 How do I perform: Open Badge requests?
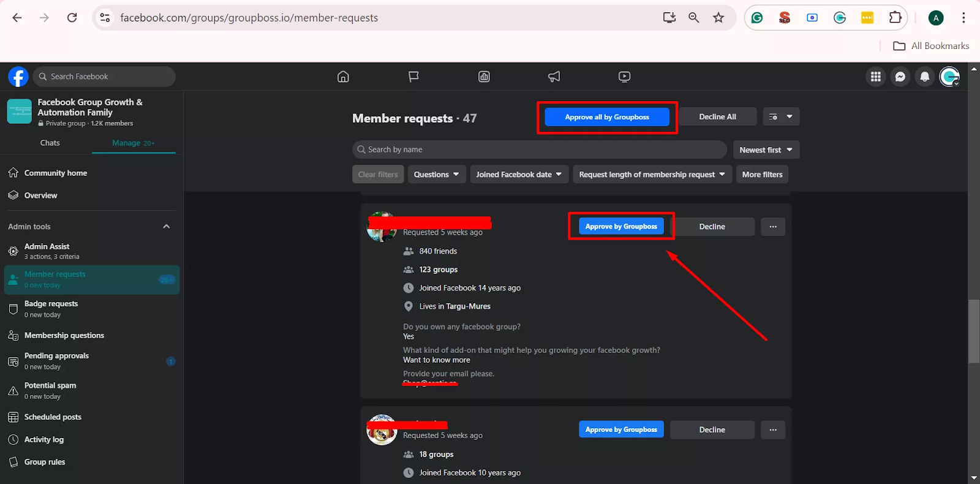click(92, 309)
